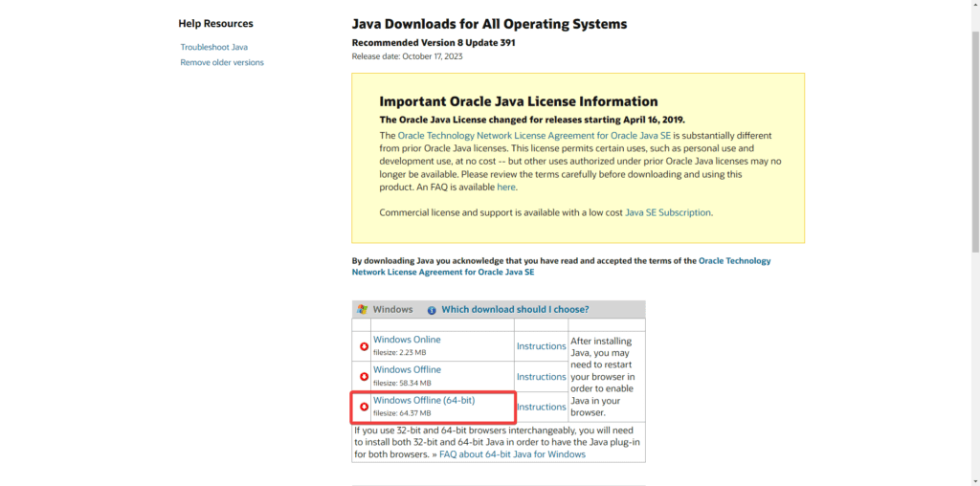Click the bold Oracle Technology Network License Agreement link
This screenshot has width=980, height=486.
pyautogui.click(x=561, y=266)
